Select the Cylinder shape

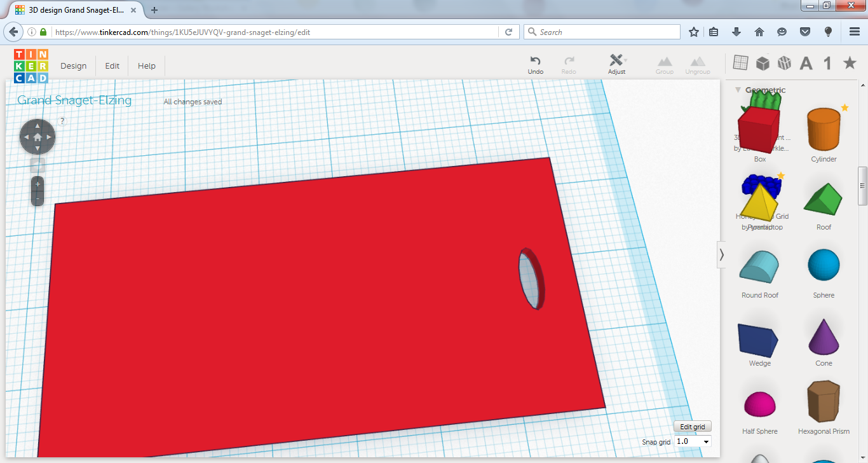824,130
